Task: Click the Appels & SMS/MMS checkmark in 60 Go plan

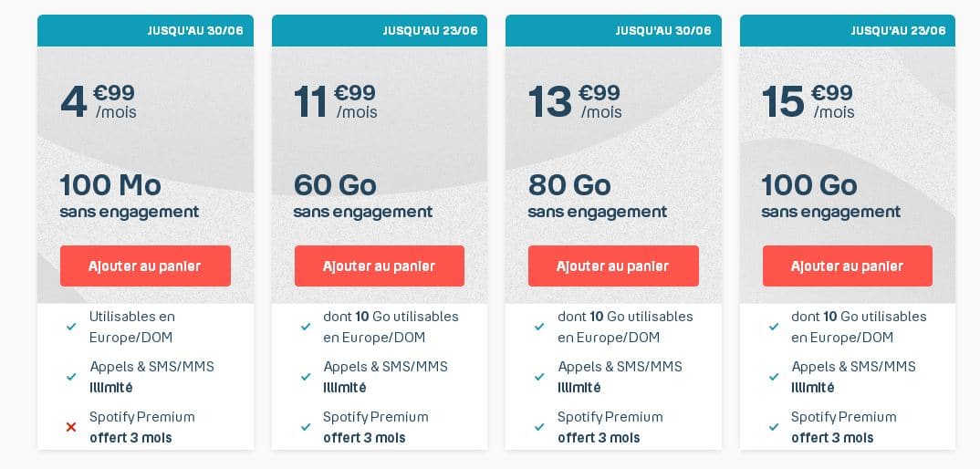Action: tap(306, 377)
